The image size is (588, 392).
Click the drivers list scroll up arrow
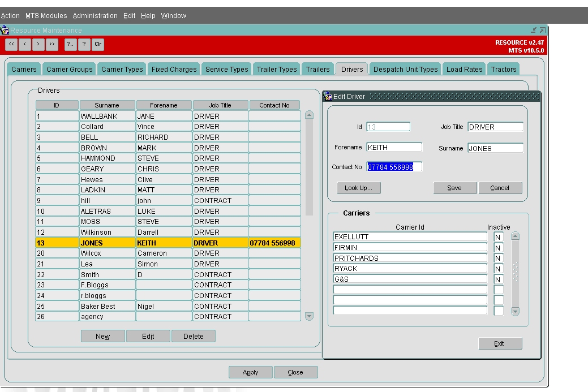pyautogui.click(x=309, y=115)
